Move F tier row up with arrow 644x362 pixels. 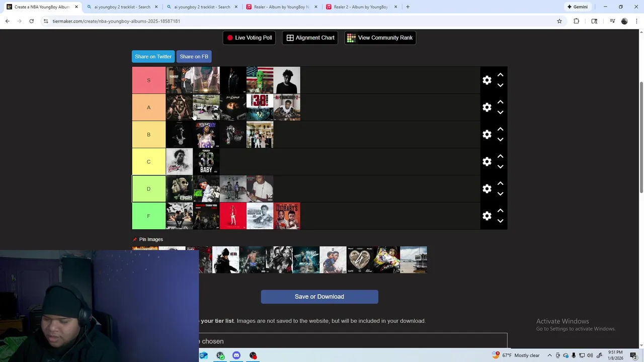[500, 210]
